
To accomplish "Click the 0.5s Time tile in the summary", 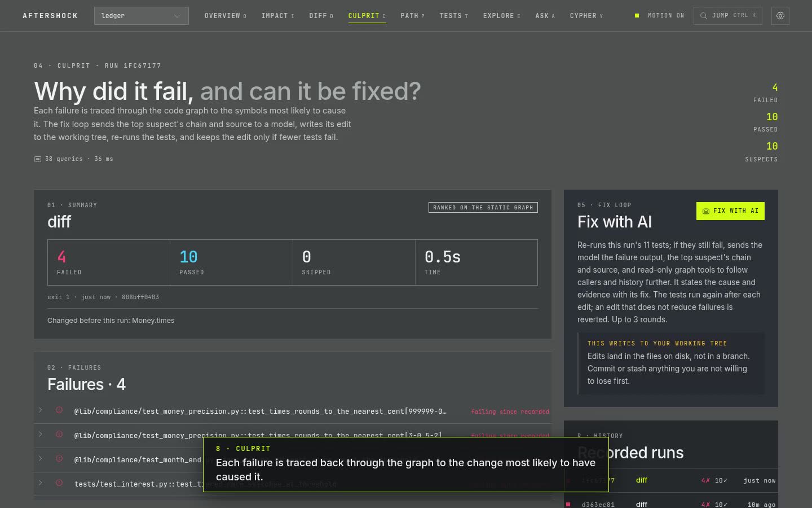I will [476, 262].
